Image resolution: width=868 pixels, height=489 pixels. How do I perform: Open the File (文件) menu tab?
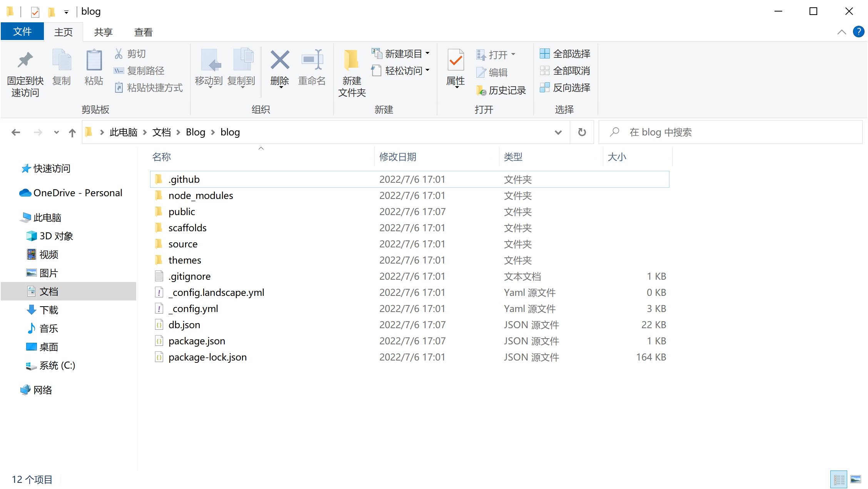22,32
